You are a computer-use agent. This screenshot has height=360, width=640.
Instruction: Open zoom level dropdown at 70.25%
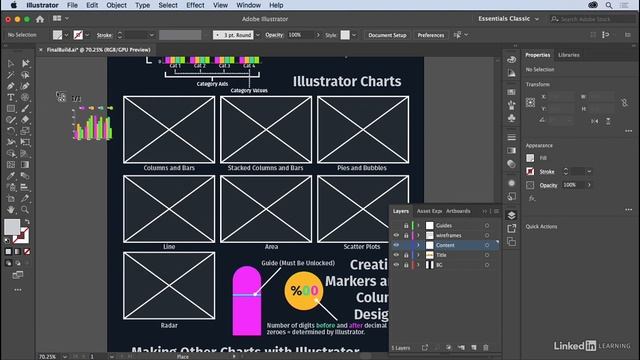point(65,356)
